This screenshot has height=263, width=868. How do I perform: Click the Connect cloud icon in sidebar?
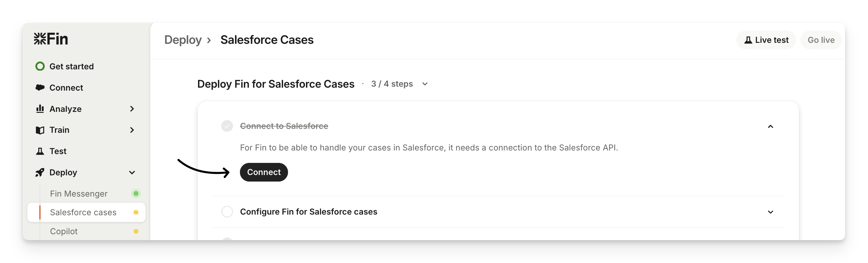pos(40,88)
